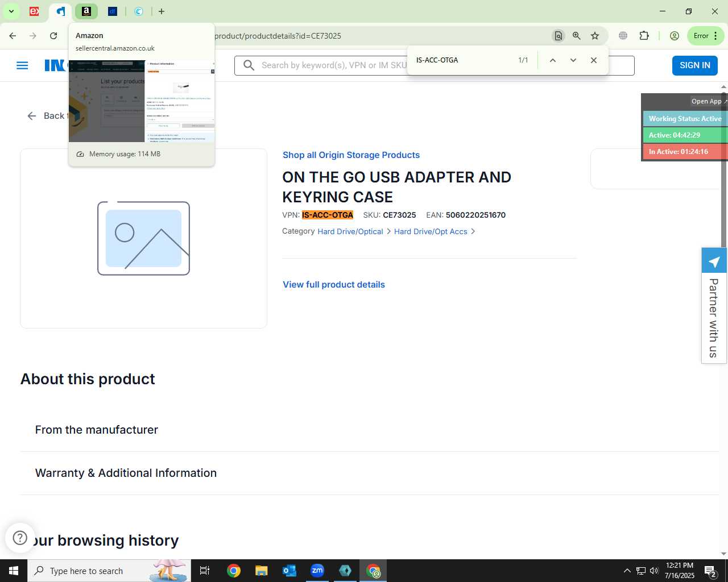Click the SIGN IN button
Screen dimensions: 728x582
695,65
